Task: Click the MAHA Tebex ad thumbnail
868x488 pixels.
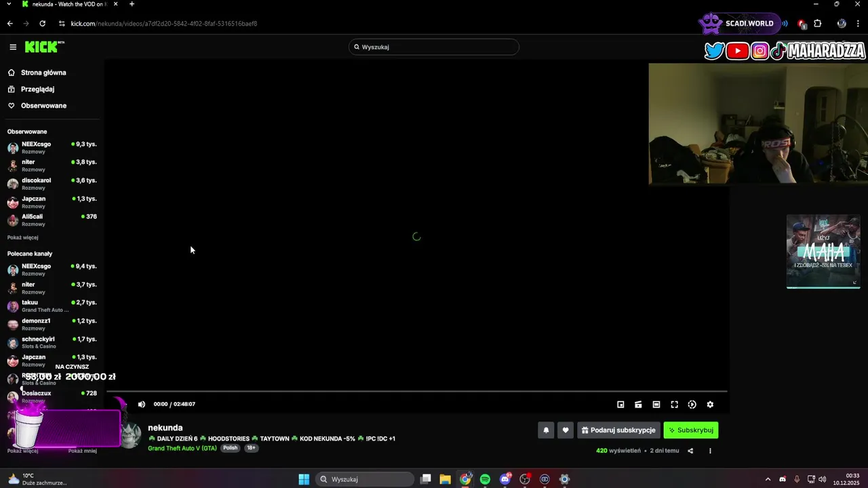Action: [x=823, y=251]
